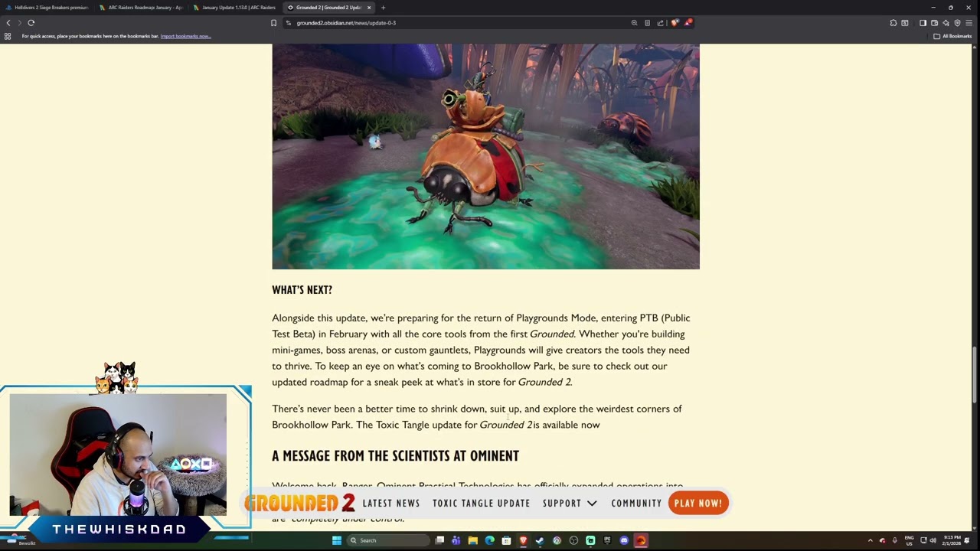This screenshot has width=980, height=551.
Task: Click the Grounded 2 logo in the nav bar
Action: click(x=299, y=503)
